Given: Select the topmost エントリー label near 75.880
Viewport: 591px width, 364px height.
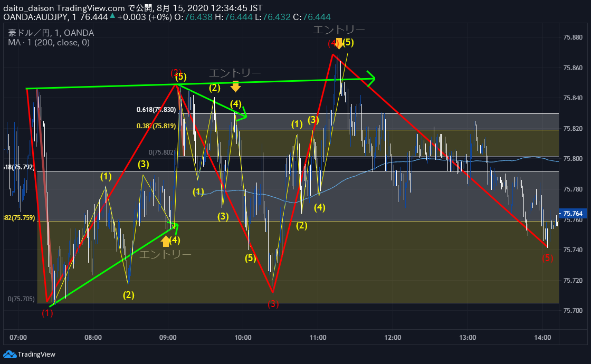Looking at the screenshot, I should 339,30.
